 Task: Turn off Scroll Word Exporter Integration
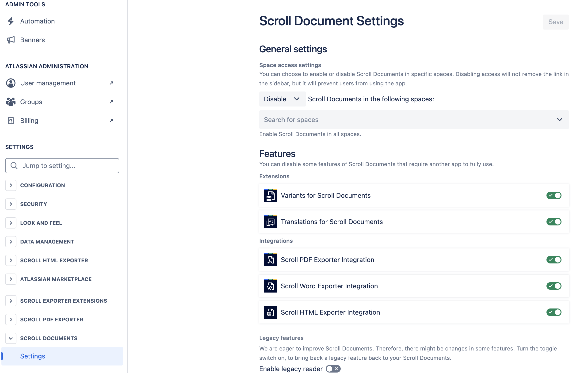point(554,286)
